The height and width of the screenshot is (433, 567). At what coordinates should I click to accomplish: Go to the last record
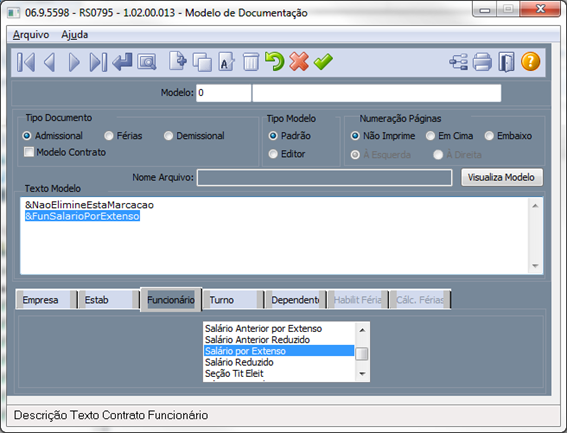point(98,62)
